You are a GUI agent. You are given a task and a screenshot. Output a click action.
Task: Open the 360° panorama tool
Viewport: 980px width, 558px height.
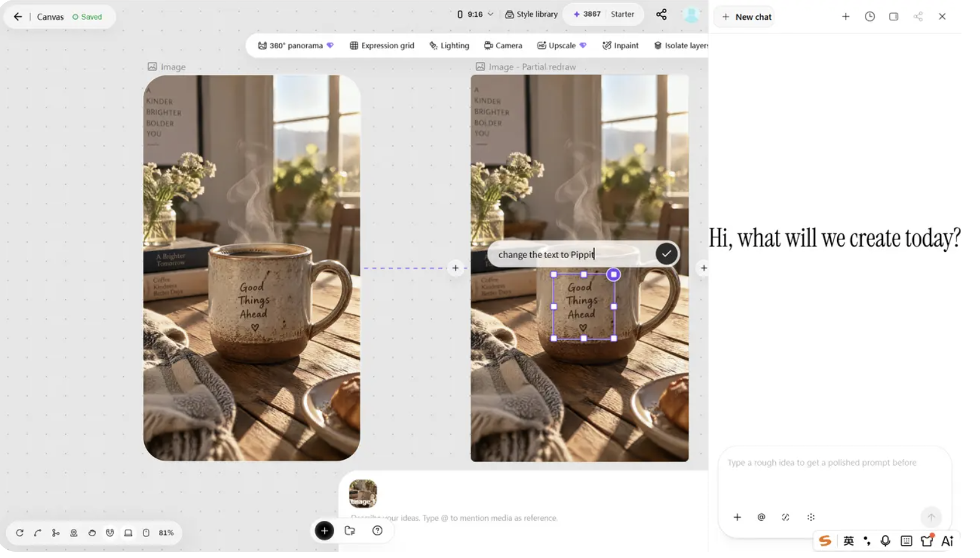point(296,46)
